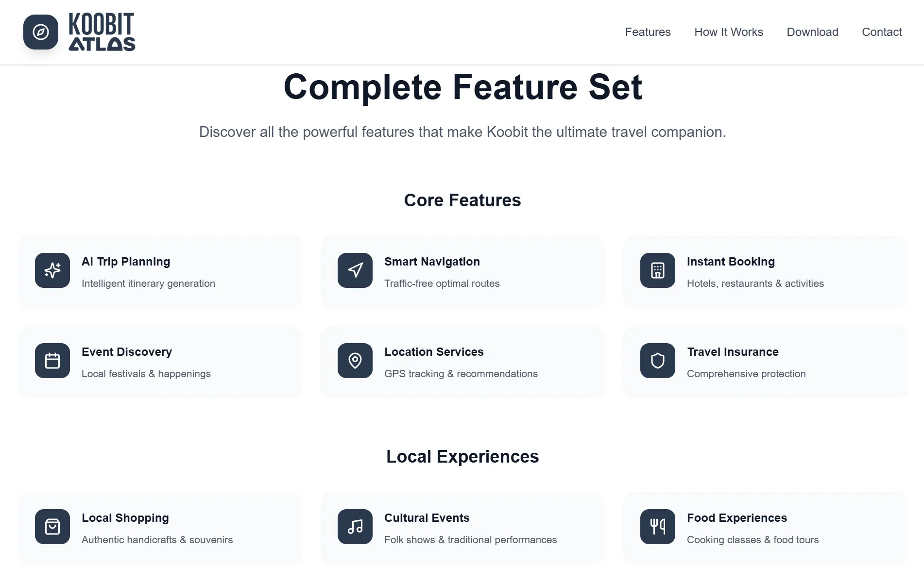Click the Instant Booking building icon
The width and height of the screenshot is (924, 582).
pos(658,270)
